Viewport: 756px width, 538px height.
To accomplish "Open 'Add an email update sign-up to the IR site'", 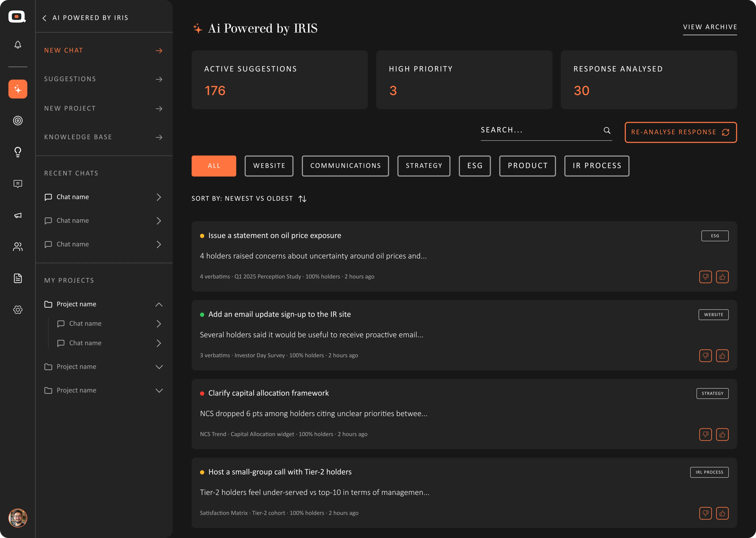I will point(279,314).
